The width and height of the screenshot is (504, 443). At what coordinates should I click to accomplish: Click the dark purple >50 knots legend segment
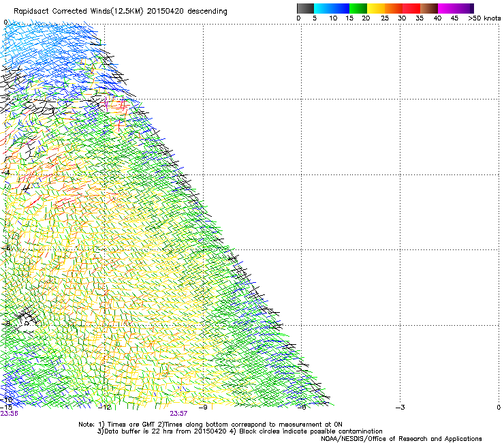(x=471, y=8)
